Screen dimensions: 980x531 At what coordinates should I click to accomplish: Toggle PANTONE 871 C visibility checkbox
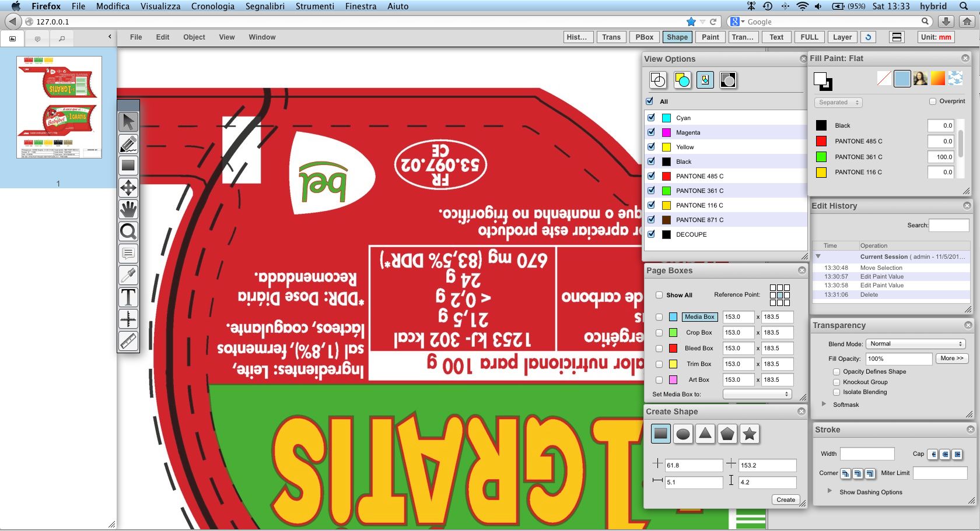[652, 219]
